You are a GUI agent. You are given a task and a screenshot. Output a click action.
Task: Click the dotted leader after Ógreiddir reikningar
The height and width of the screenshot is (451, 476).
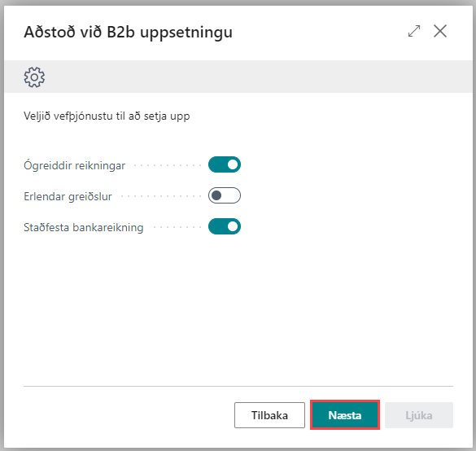[168, 166]
